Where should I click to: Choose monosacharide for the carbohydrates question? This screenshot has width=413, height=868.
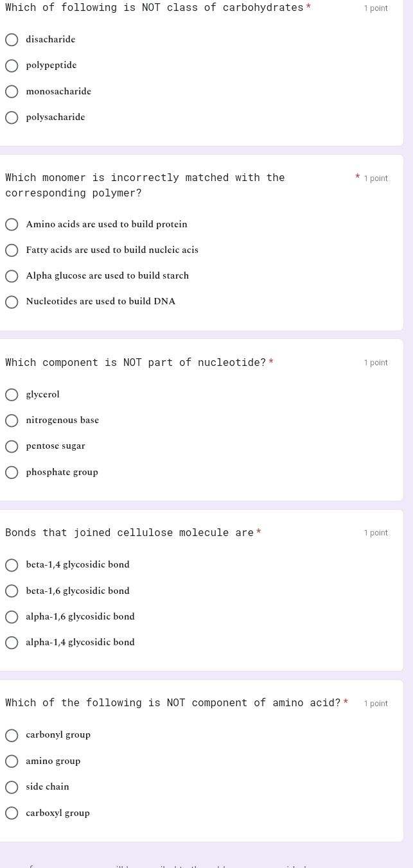point(12,91)
